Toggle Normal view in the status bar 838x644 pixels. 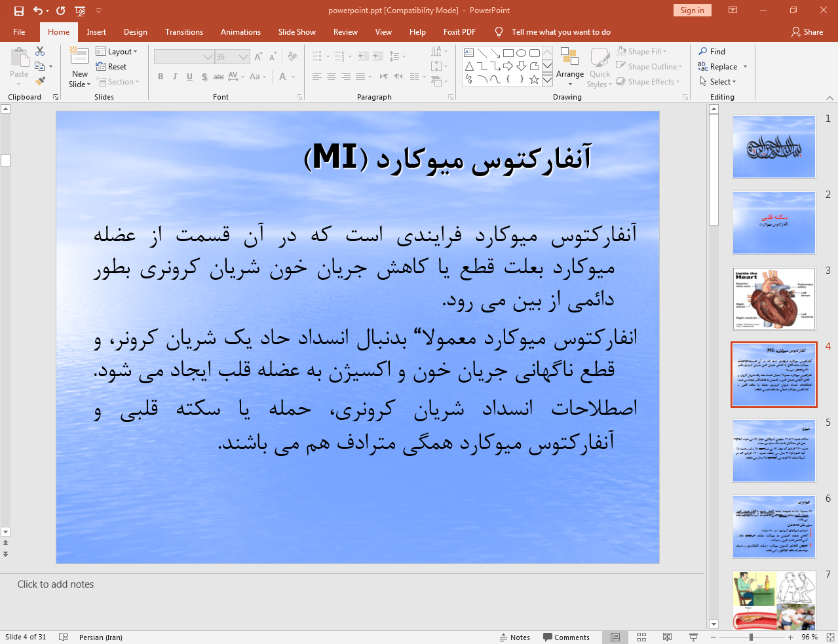(x=615, y=637)
